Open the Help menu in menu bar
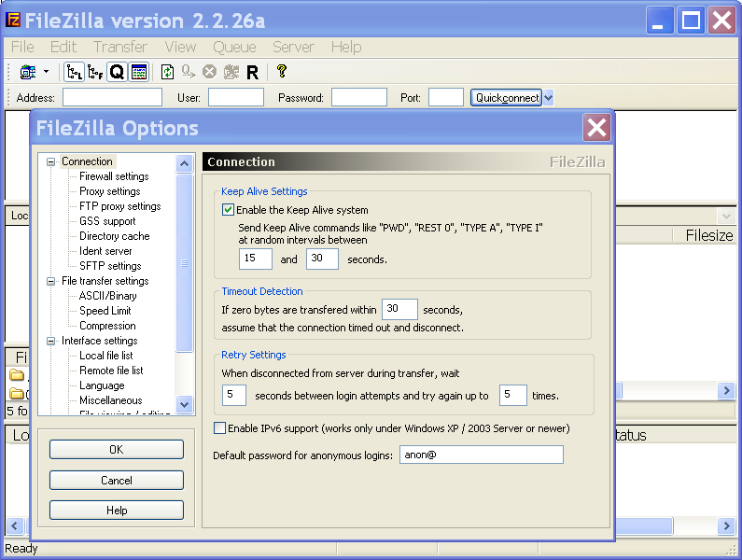 346,47
